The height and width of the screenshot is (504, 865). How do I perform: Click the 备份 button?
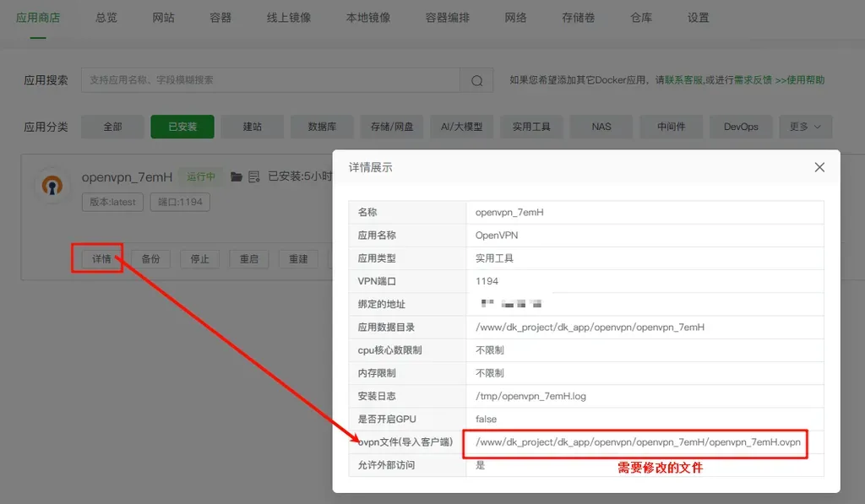click(150, 259)
